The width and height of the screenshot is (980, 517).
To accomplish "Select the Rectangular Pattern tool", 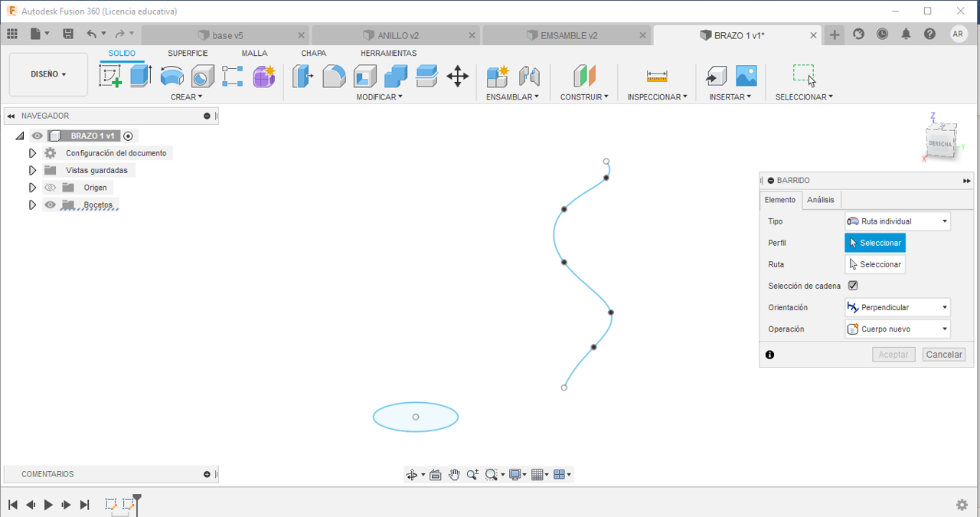I will pos(233,76).
